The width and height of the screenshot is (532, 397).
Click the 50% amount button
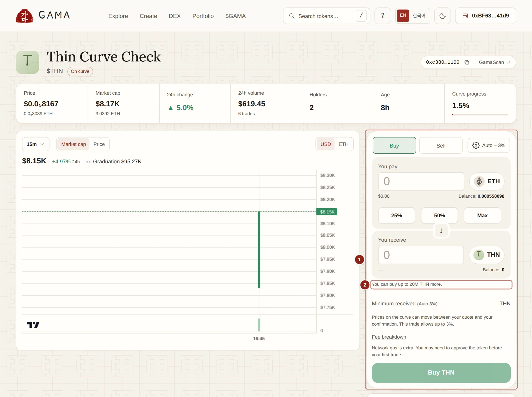click(x=439, y=215)
